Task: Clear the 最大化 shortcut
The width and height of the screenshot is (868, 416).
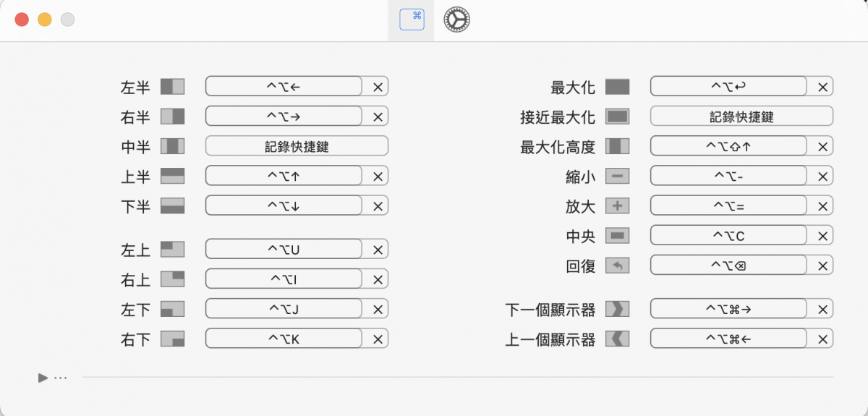Action: click(822, 88)
